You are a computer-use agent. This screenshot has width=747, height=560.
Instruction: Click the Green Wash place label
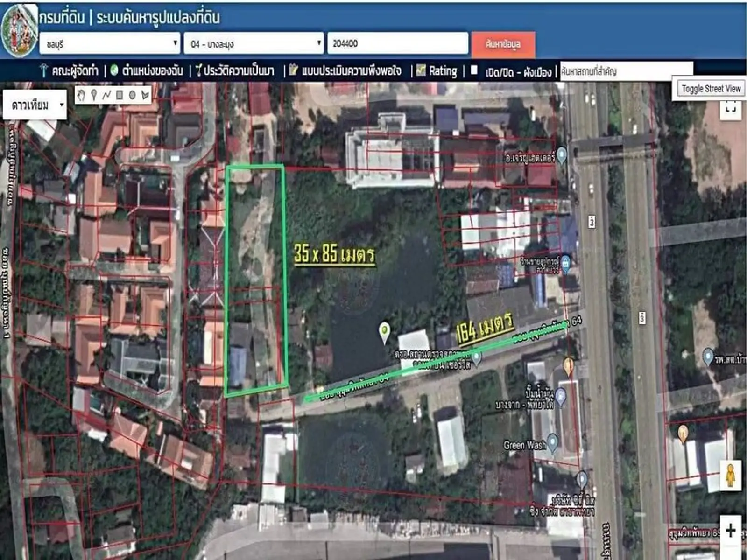pyautogui.click(x=524, y=445)
